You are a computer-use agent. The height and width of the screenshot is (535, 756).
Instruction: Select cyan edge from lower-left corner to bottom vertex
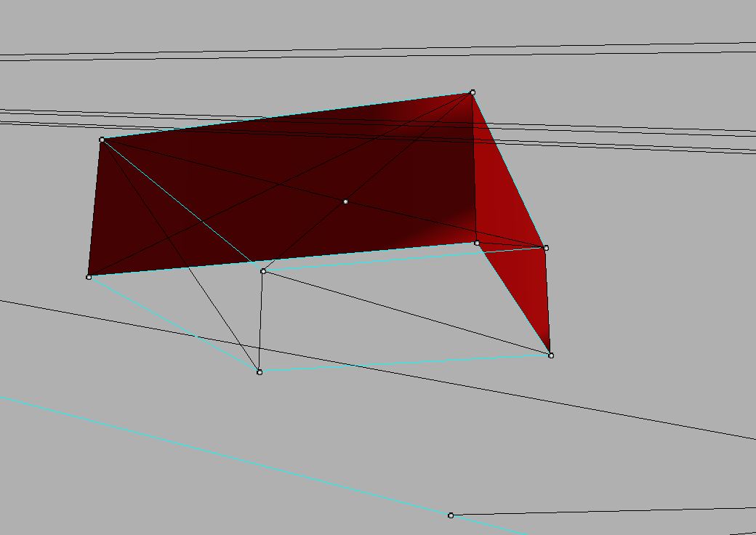point(174,325)
